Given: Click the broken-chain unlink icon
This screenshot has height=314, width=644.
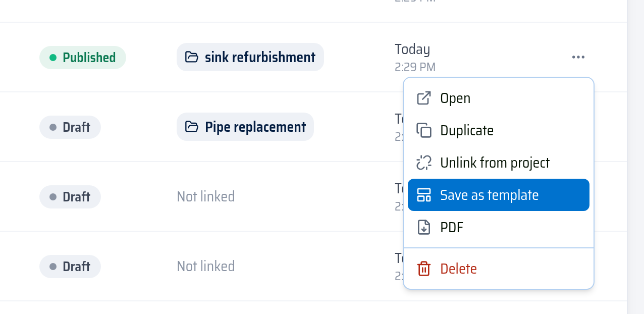Looking at the screenshot, I should tap(424, 163).
